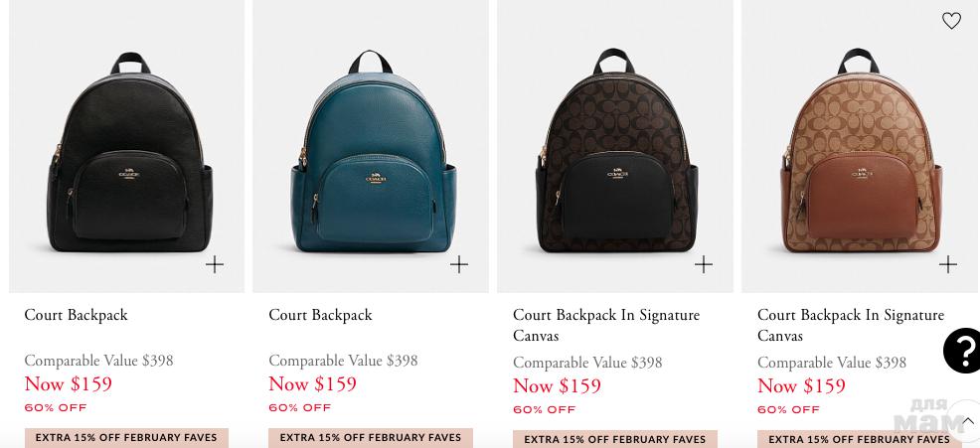Open the black Court Backpack product image
980x448 pixels.
point(127,146)
